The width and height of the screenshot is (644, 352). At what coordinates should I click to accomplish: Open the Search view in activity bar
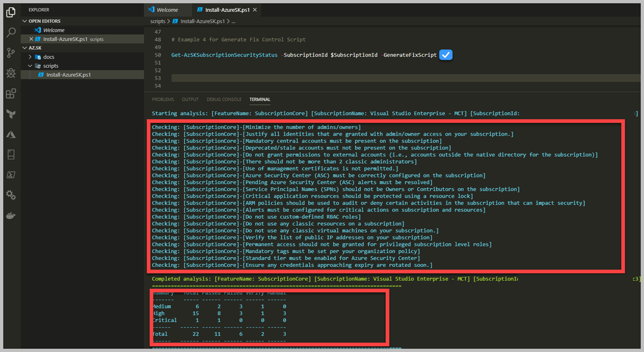coord(11,33)
